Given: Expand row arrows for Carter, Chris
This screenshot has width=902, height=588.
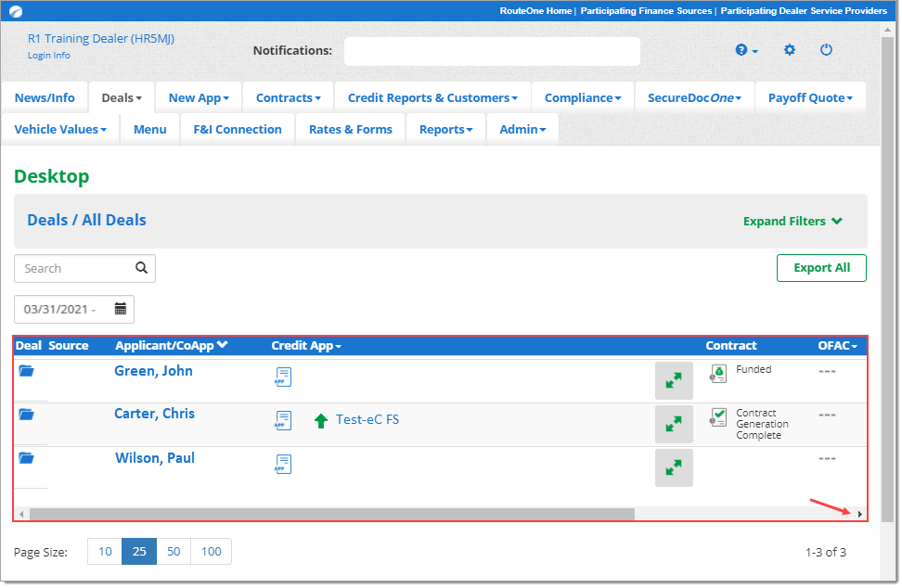Looking at the screenshot, I should 674,424.
